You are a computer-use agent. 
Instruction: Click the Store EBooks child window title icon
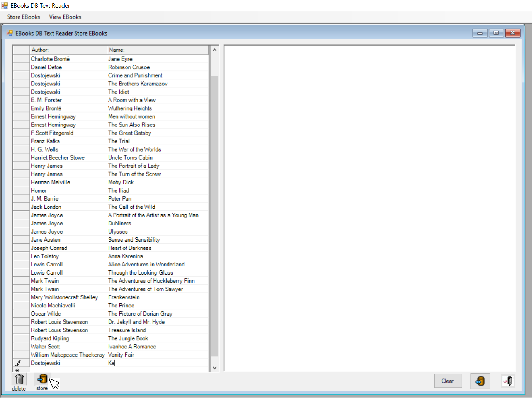[10, 33]
